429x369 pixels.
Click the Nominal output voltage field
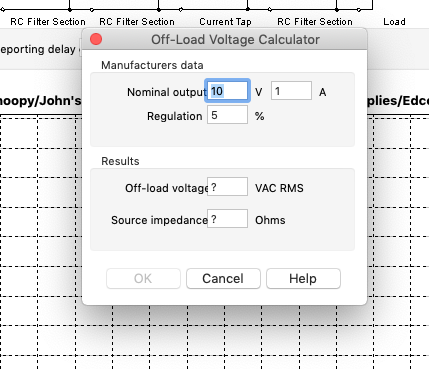pos(227,91)
